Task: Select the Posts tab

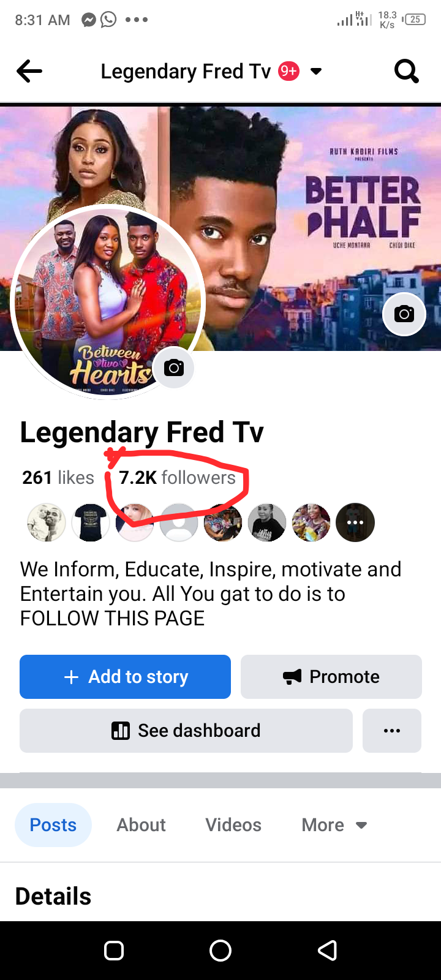Action: 53,825
